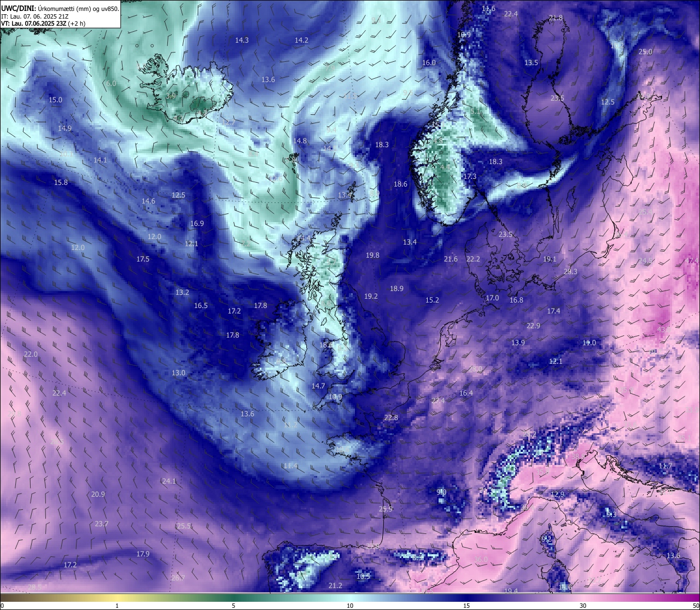This screenshot has height=610, width=700.
Task: Click the 18.9 value in the North Sea
Action: point(396,288)
